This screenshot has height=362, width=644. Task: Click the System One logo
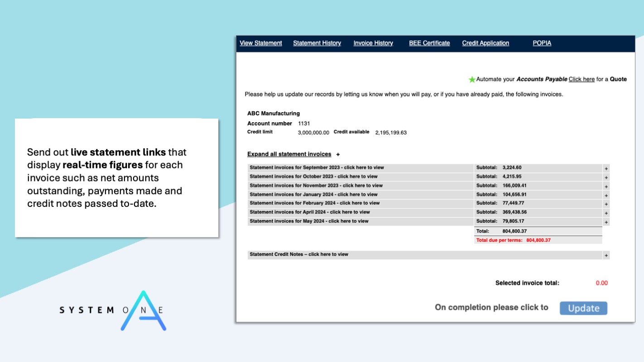click(x=112, y=310)
